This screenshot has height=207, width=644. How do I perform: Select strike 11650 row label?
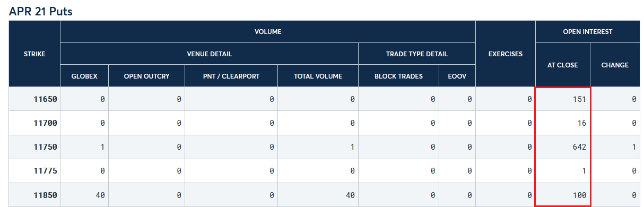click(x=46, y=99)
